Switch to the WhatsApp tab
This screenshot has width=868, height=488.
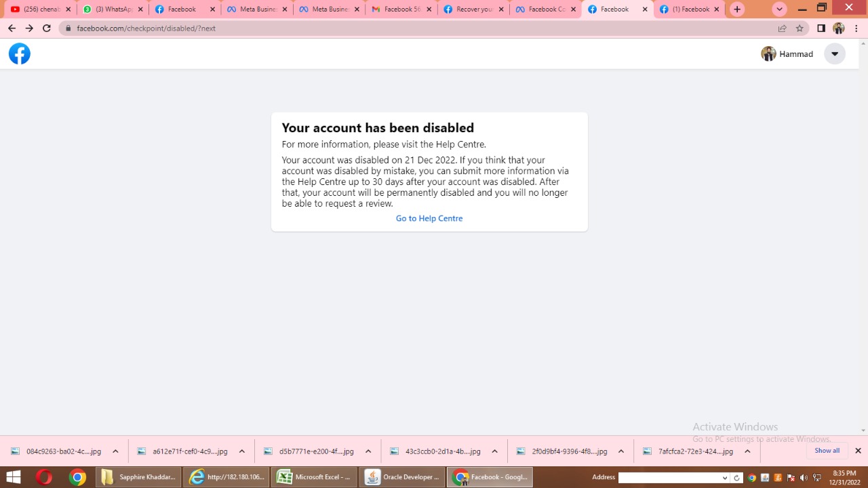[108, 9]
